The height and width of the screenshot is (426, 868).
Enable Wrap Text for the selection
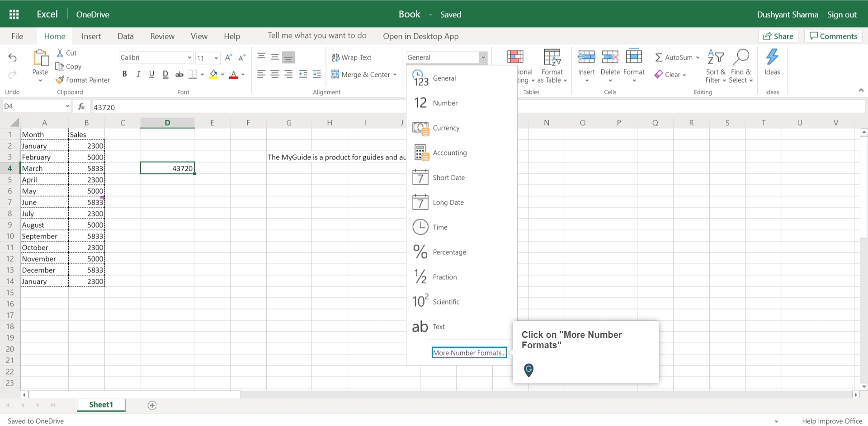pos(352,57)
